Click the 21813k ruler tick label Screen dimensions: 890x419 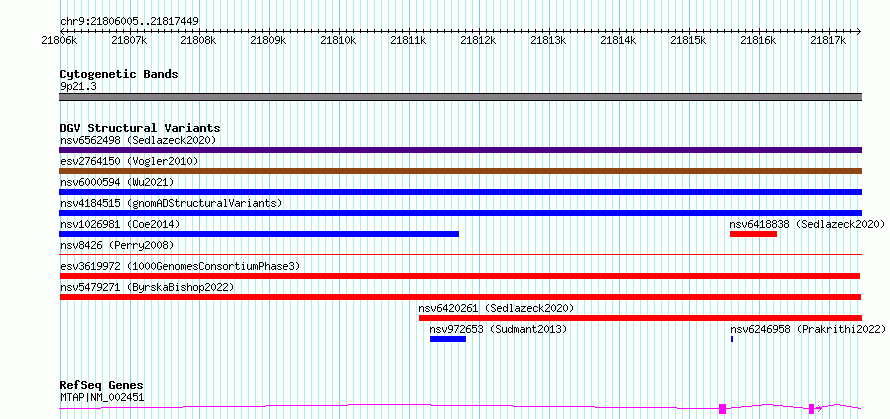(549, 40)
